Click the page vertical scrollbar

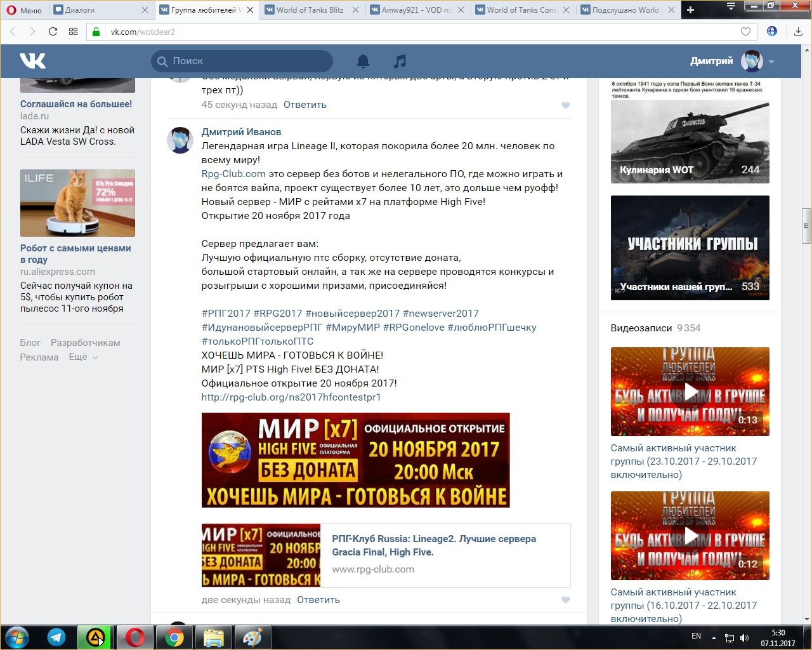(x=806, y=226)
